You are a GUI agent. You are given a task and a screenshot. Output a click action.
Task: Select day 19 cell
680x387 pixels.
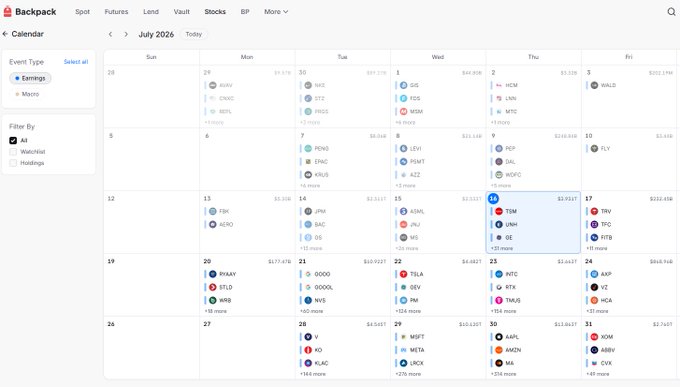(151, 285)
